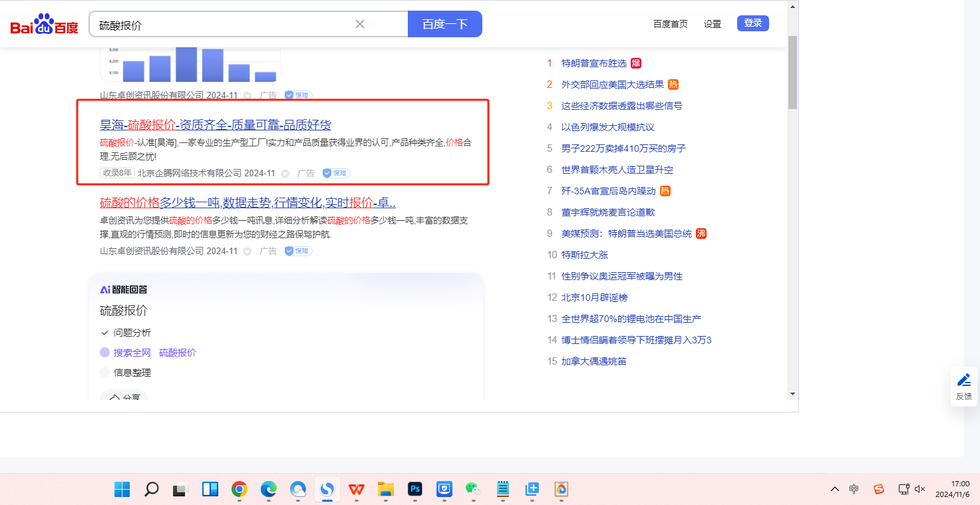Click the 登录 login button
The width and height of the screenshot is (980, 505).
tap(752, 23)
